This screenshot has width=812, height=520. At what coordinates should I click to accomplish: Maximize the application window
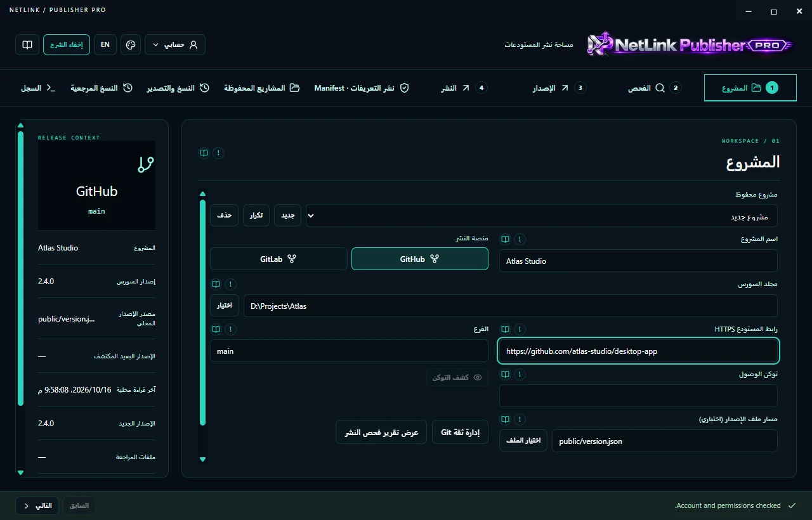tap(774, 11)
